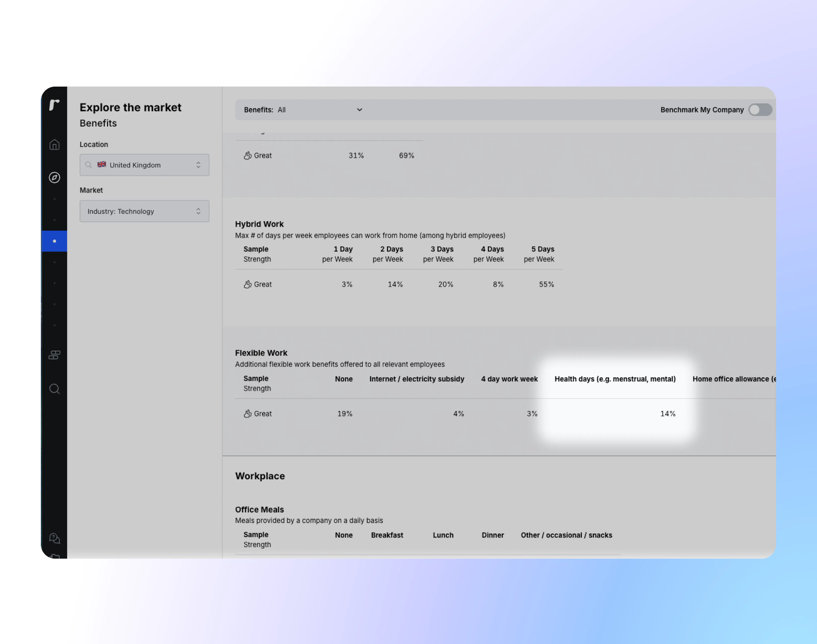Click the Lunch column header

(443, 535)
